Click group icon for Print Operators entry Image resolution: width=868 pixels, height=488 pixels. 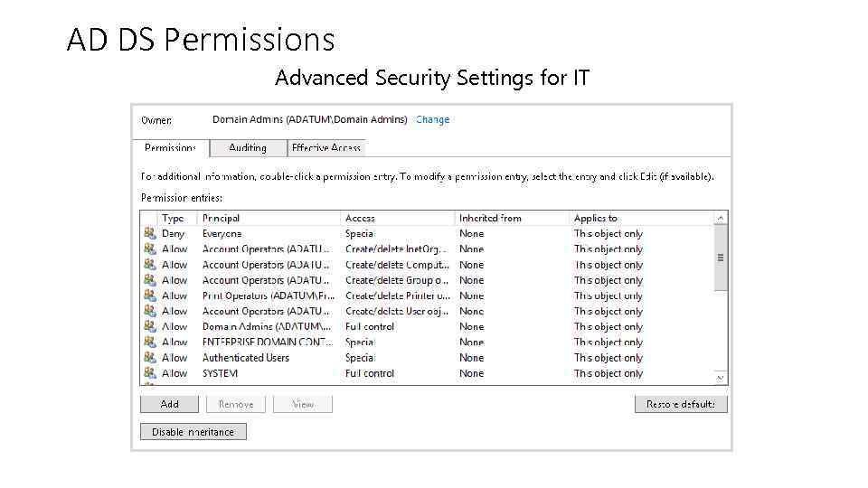150,296
